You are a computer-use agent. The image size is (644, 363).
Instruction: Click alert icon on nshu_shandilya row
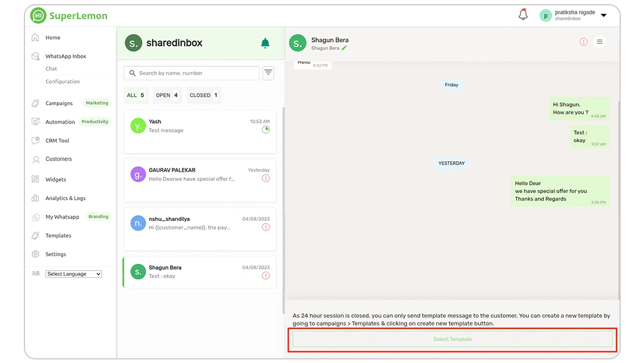click(x=266, y=227)
